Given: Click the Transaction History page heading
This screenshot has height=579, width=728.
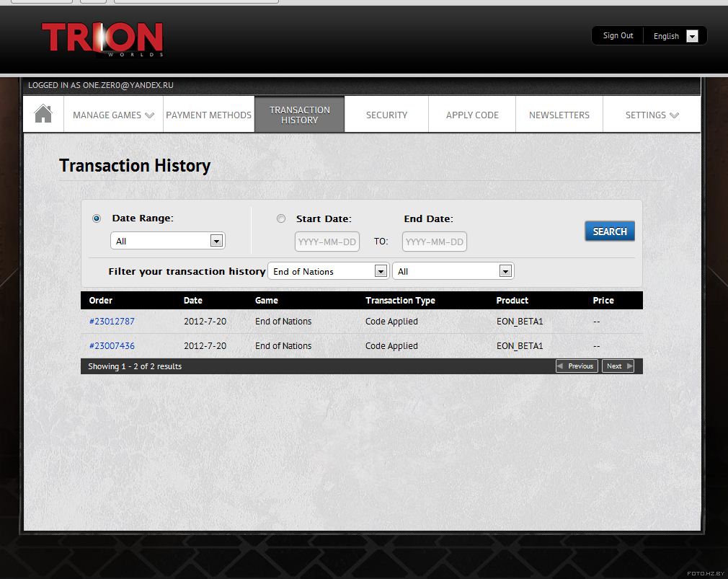Looking at the screenshot, I should click(x=135, y=166).
